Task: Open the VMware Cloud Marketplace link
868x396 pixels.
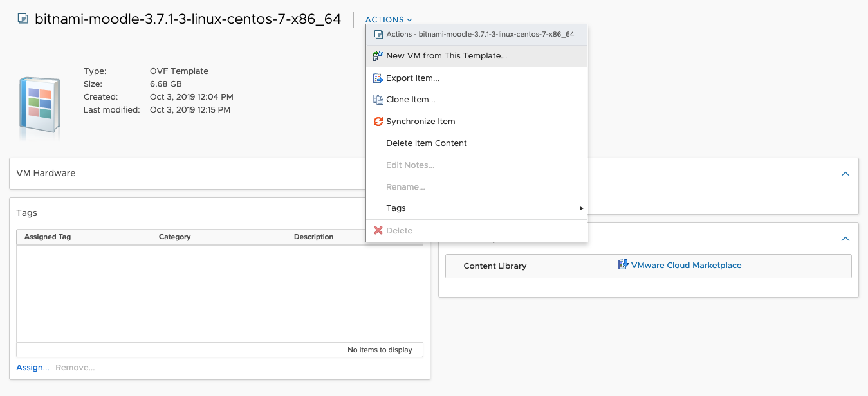Action: [686, 265]
